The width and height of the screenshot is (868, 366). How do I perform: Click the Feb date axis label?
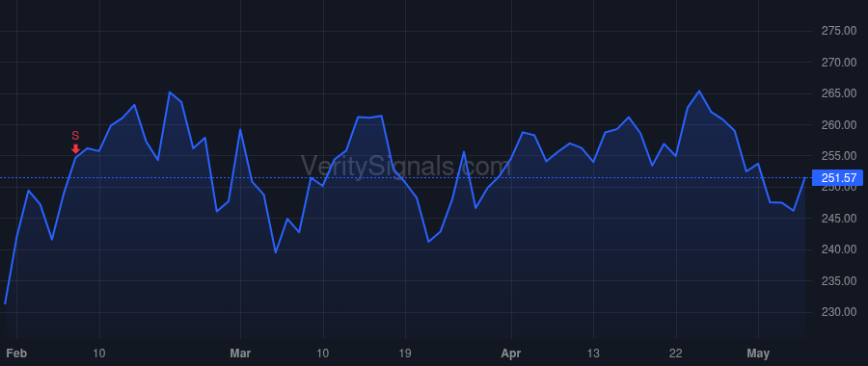(16, 353)
